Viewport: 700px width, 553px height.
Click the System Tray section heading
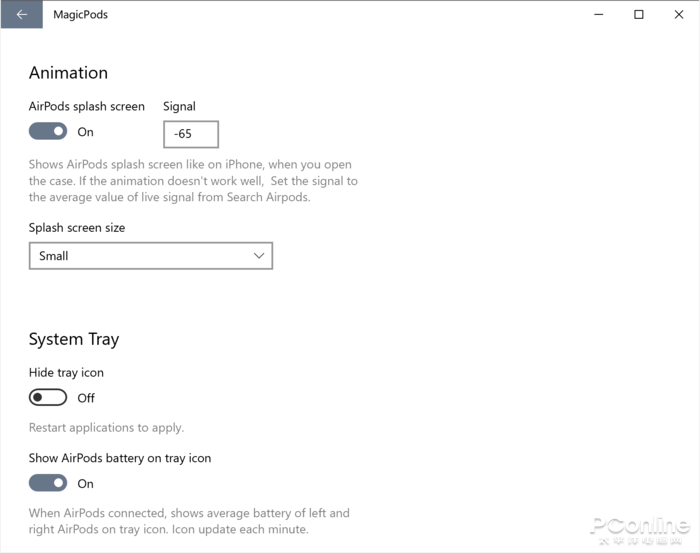click(74, 340)
